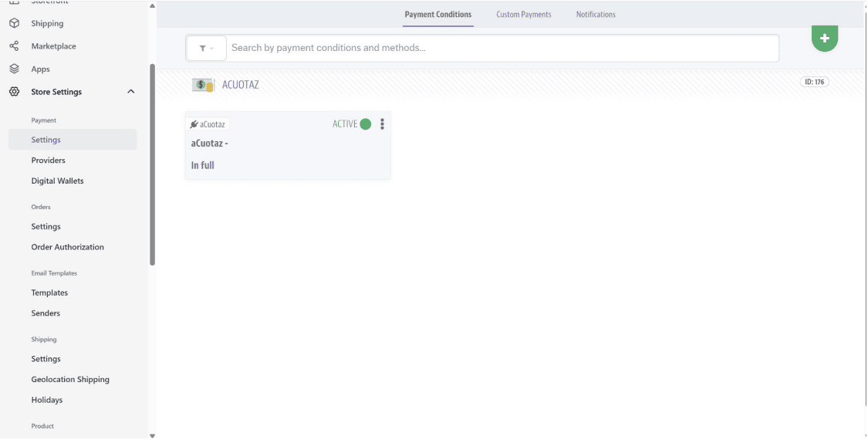The height and width of the screenshot is (440, 868).
Task: Click the Marketplace share icon
Action: click(15, 46)
